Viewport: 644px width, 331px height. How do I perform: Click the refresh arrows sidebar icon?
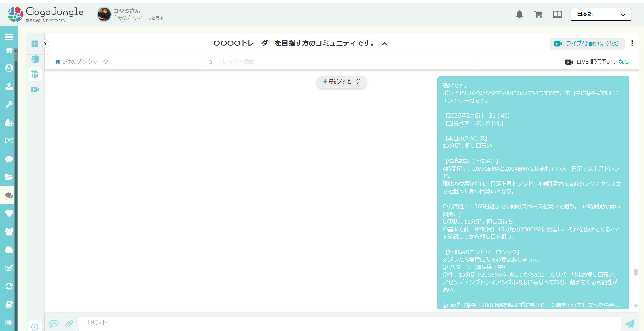9,286
